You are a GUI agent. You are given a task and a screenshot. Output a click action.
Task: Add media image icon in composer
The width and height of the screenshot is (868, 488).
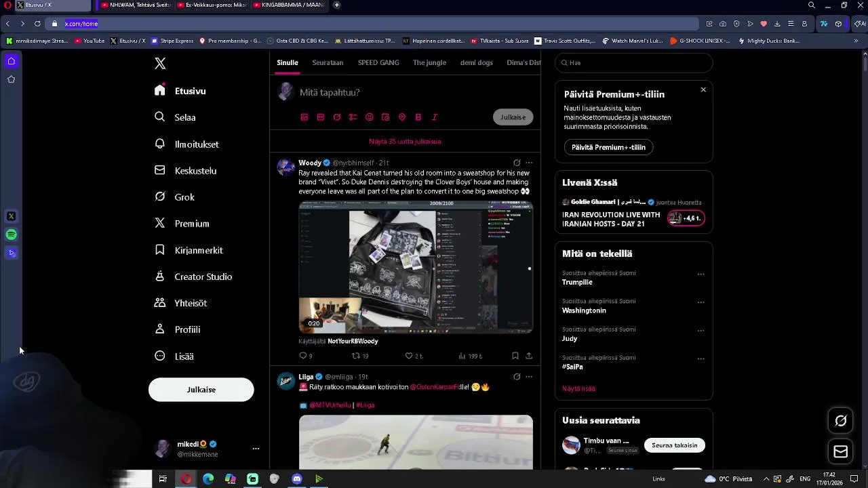tap(304, 117)
